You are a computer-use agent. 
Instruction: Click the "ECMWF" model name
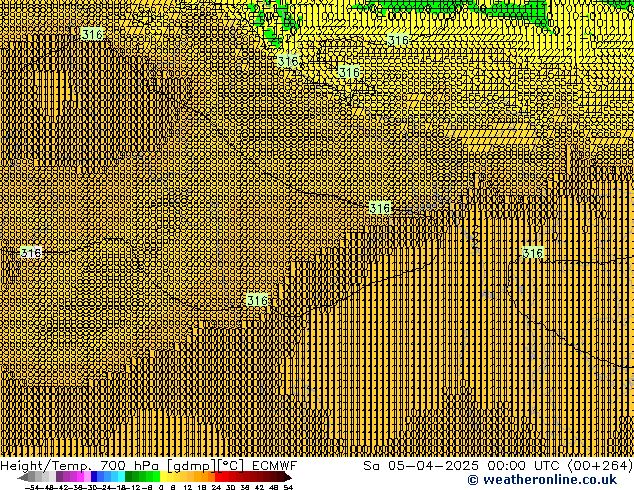click(x=275, y=466)
